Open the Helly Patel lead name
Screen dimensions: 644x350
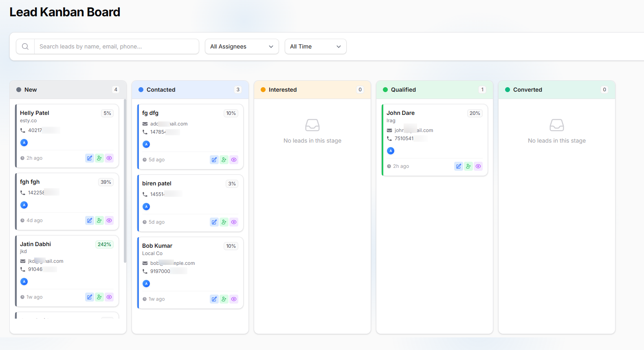pyautogui.click(x=35, y=113)
